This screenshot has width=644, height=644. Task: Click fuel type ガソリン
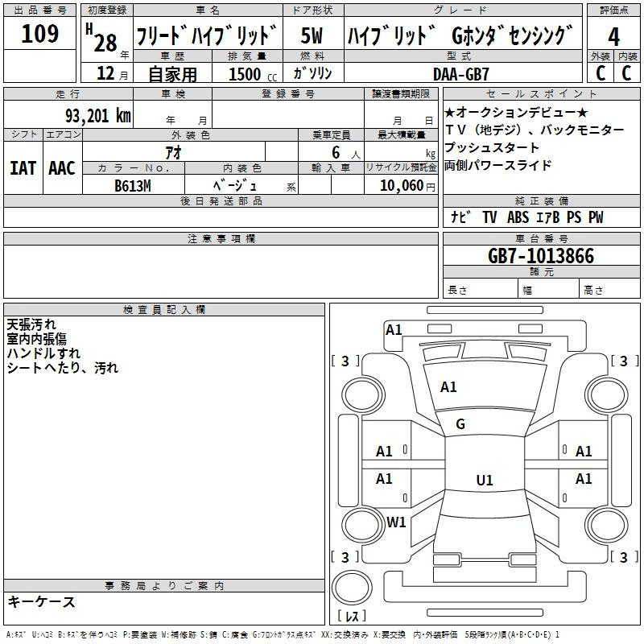(312, 73)
